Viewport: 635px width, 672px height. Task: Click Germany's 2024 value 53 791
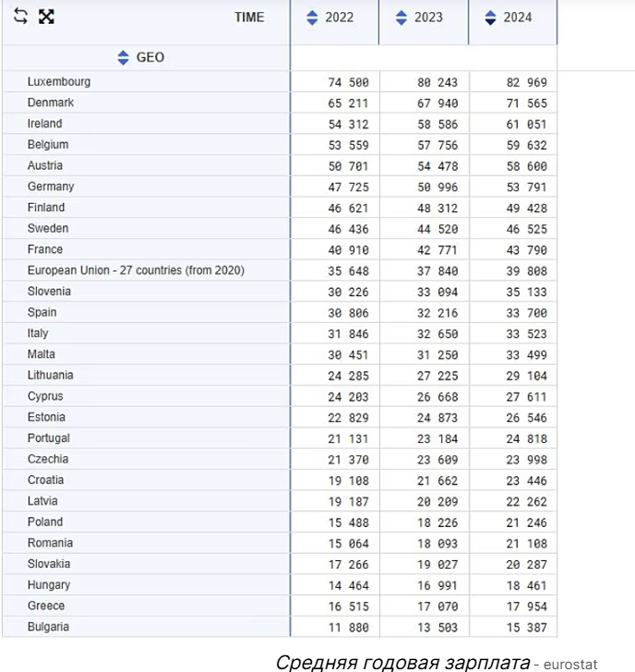pos(526,187)
